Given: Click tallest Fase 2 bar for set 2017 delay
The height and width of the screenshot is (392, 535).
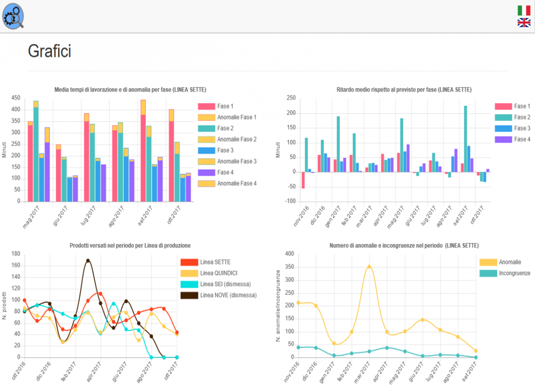Looking at the screenshot, I should coord(465,139).
